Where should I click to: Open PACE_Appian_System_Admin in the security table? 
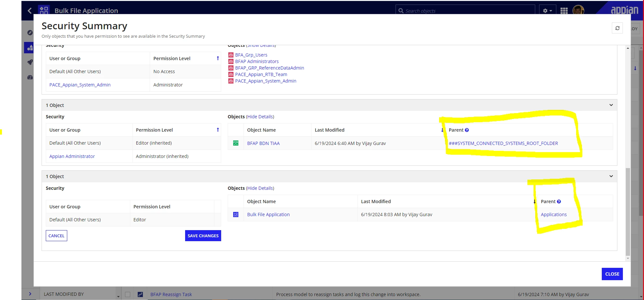80,85
